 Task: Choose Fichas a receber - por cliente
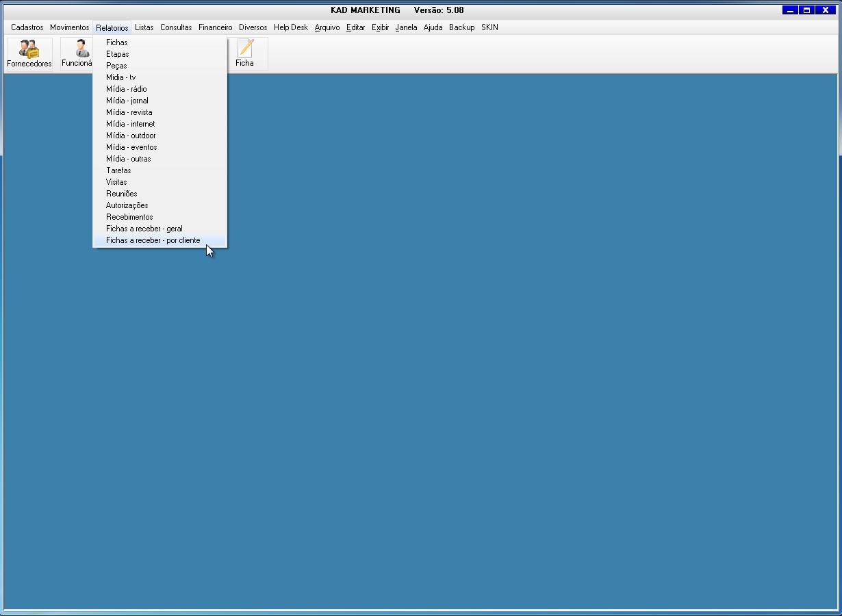pos(160,240)
